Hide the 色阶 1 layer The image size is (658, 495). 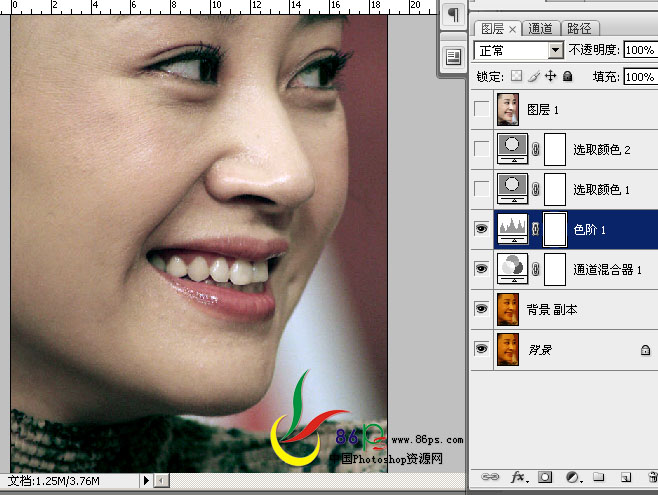(481, 229)
